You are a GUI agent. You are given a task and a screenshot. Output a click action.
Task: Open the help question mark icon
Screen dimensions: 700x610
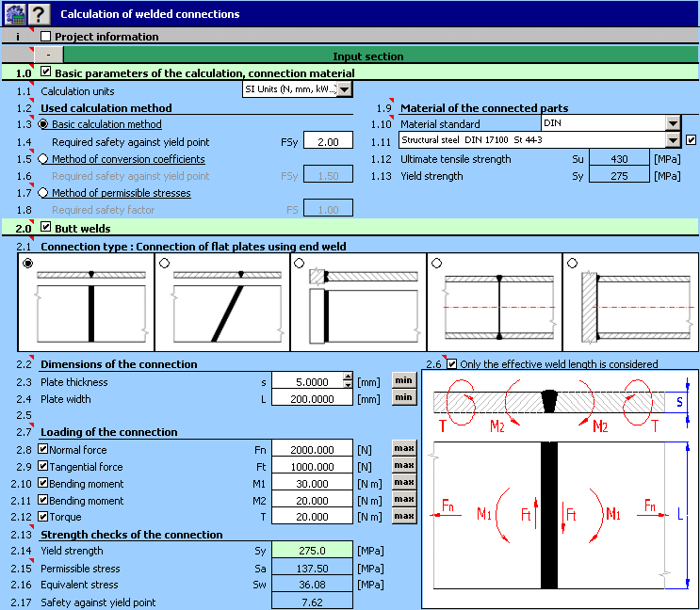point(39,14)
